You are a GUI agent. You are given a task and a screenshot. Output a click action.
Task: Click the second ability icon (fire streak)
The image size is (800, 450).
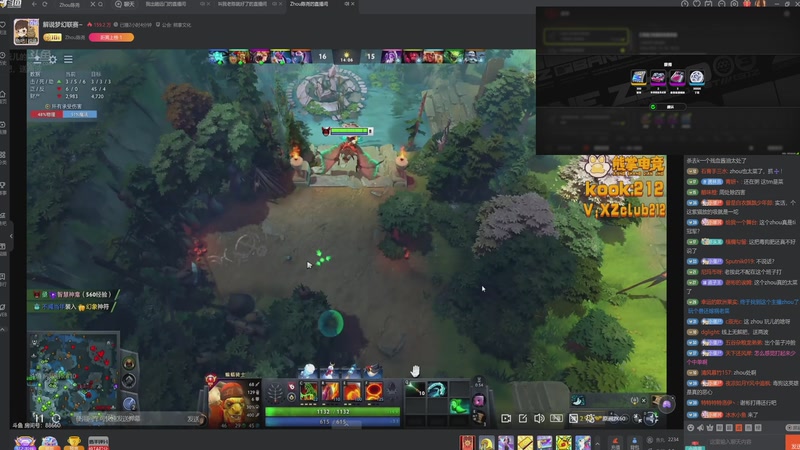coord(330,391)
